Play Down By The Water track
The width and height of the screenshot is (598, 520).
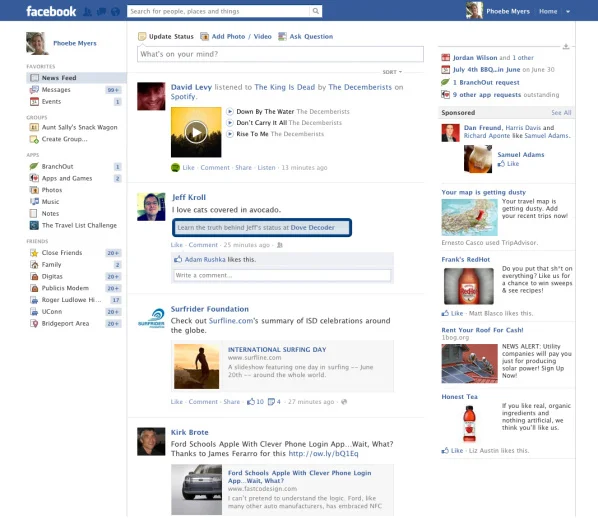click(x=230, y=111)
